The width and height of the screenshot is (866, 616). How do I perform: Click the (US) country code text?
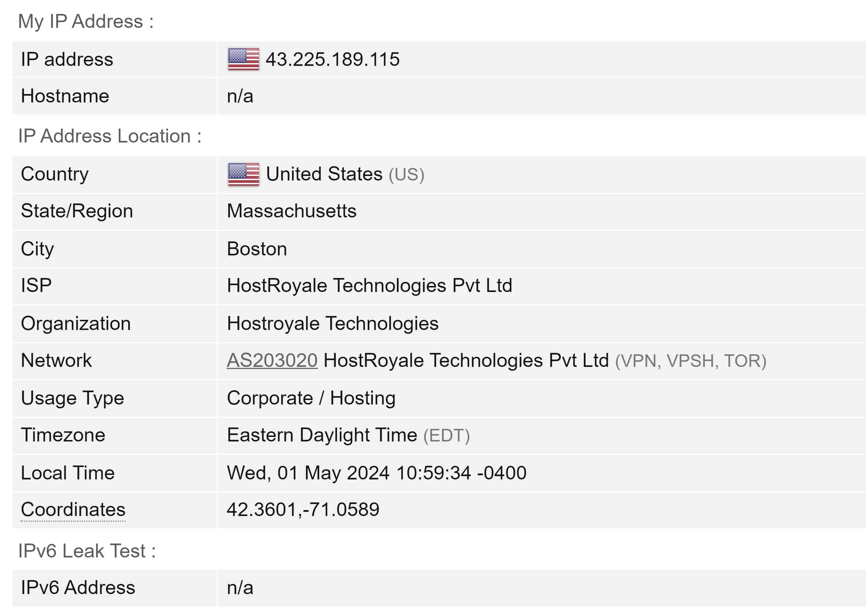(407, 175)
